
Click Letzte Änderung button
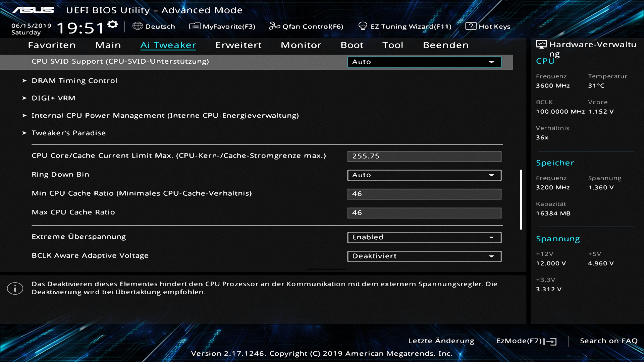441,341
